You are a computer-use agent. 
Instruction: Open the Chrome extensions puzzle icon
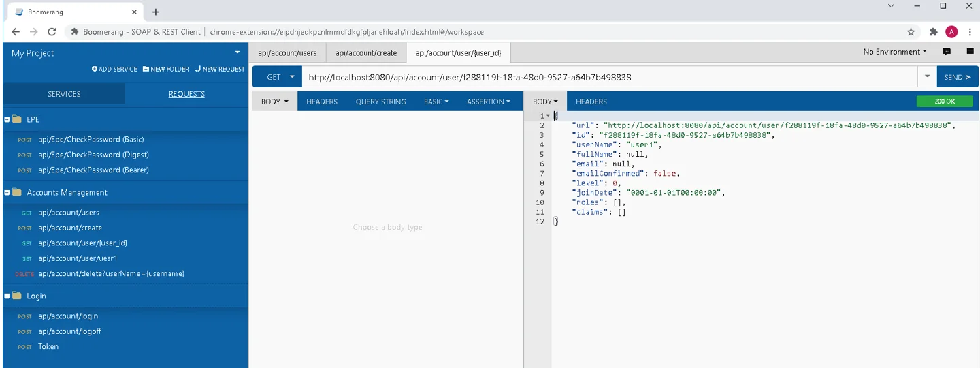(x=934, y=32)
